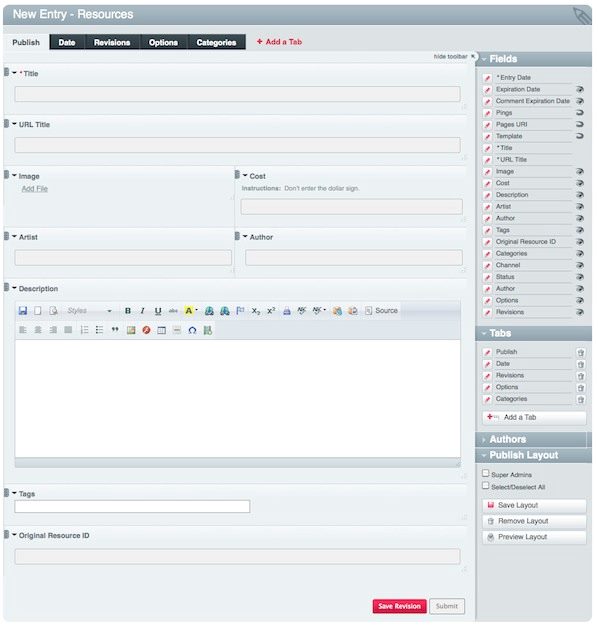598x626 pixels.
Task: Switch to the Categories tab
Action: 216,42
